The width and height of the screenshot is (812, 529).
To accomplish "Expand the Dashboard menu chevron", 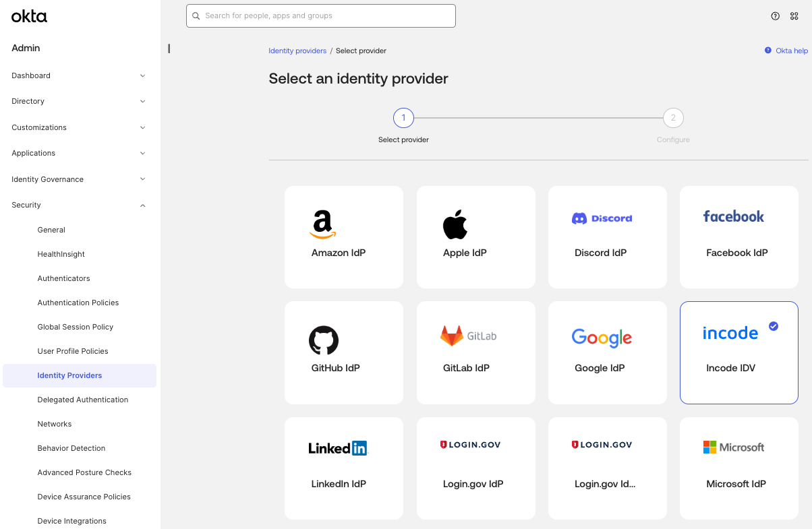I will [x=142, y=75].
